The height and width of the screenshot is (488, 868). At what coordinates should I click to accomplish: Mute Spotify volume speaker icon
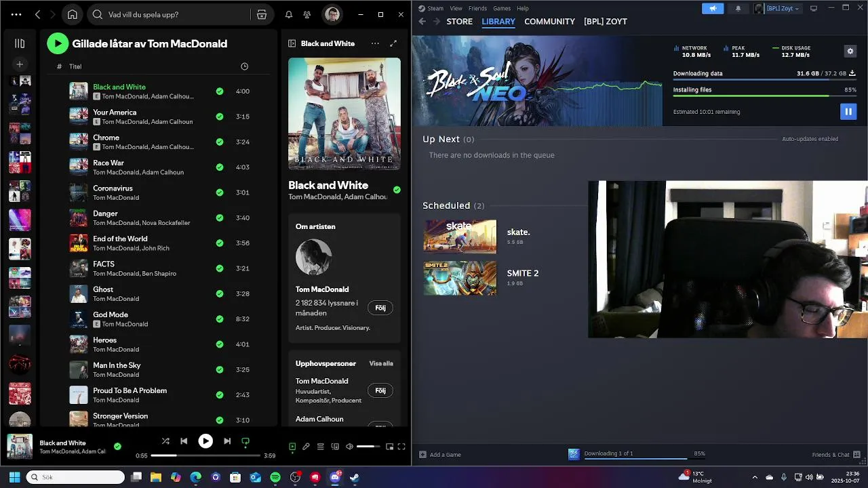coord(349,447)
